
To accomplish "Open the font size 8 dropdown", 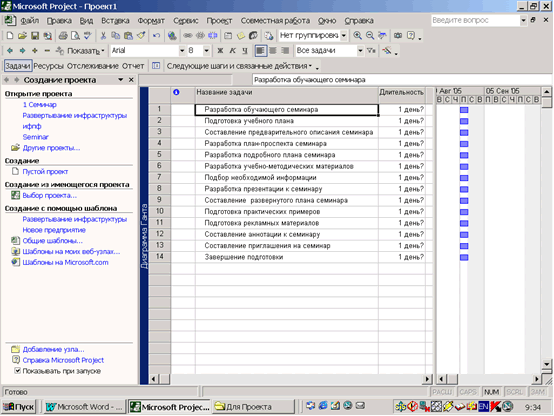I will tap(207, 51).
